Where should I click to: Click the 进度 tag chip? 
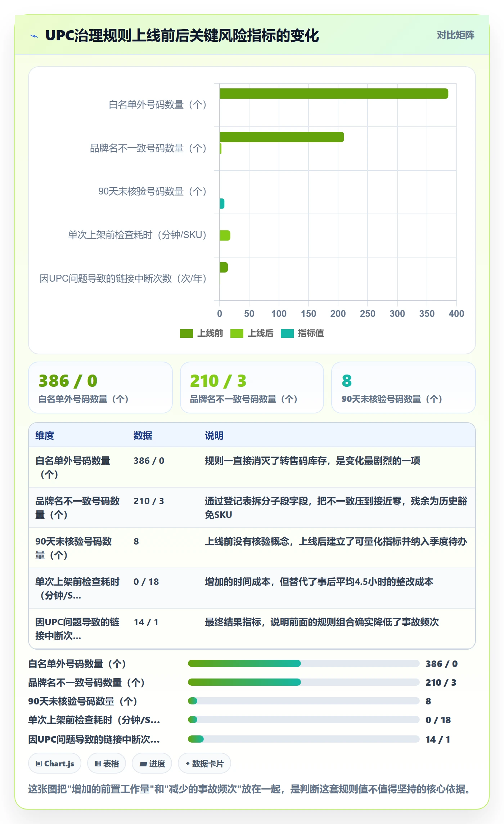(152, 763)
